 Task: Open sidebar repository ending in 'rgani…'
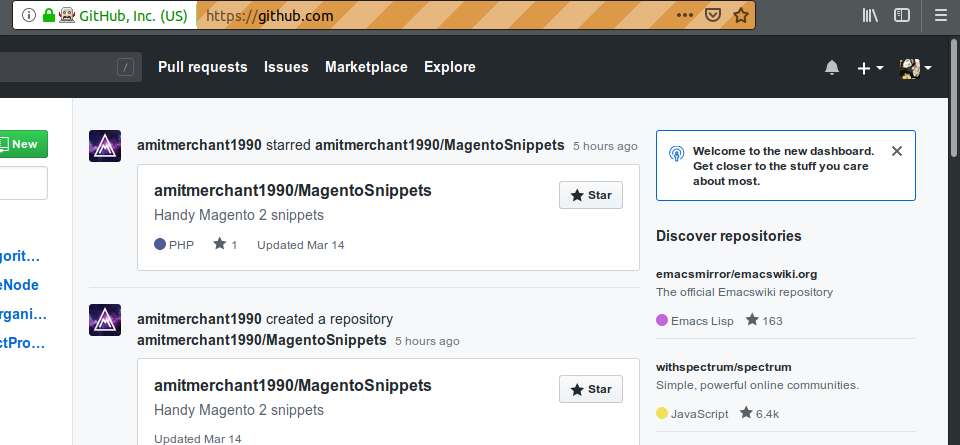23,314
